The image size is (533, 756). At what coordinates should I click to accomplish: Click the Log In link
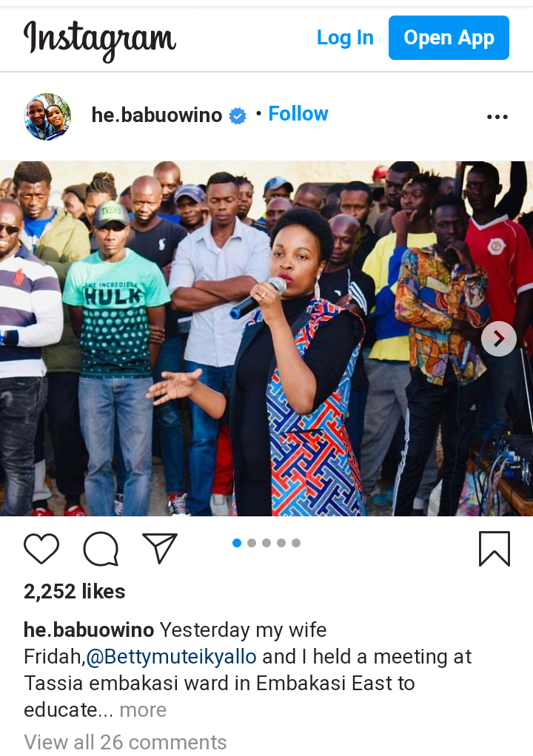345,38
